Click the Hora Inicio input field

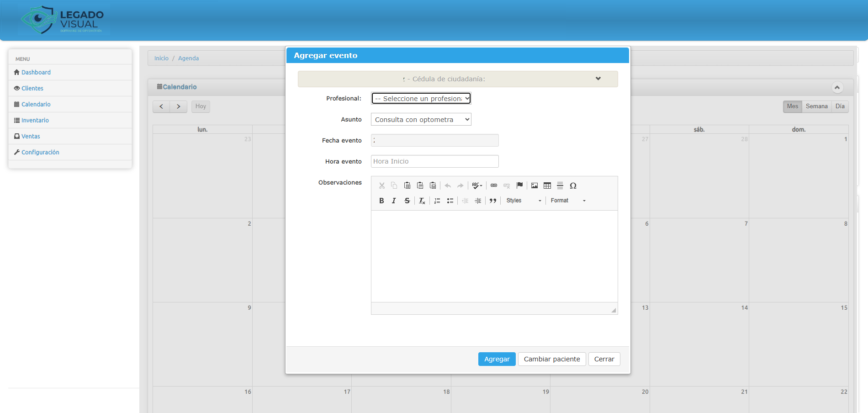click(x=434, y=161)
